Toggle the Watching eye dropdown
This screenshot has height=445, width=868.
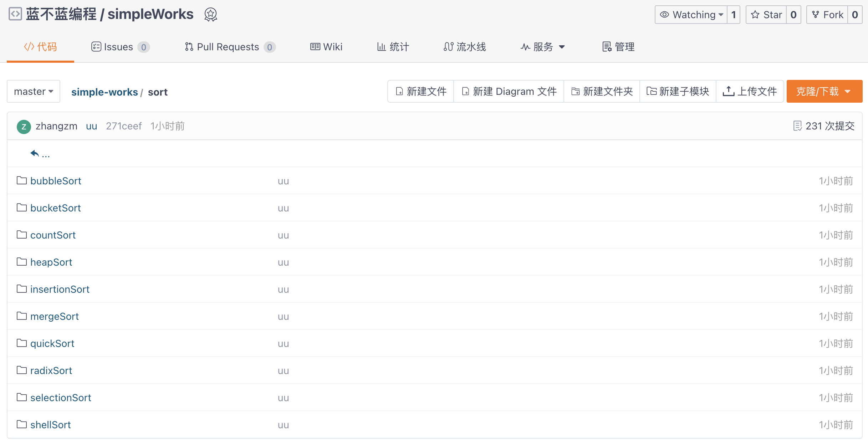691,15
